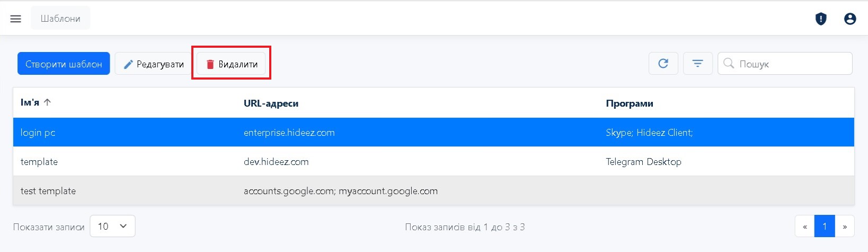Click the security shield alert icon
This screenshot has width=868, height=252.
(821, 19)
